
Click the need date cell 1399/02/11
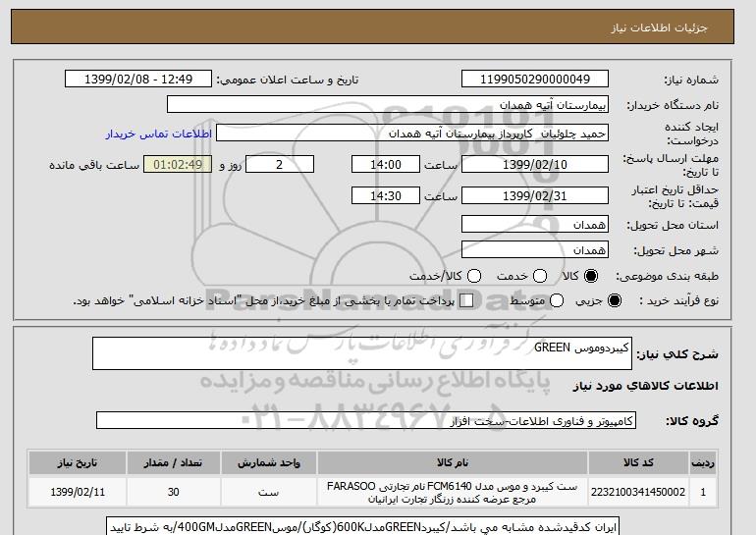tap(78, 492)
